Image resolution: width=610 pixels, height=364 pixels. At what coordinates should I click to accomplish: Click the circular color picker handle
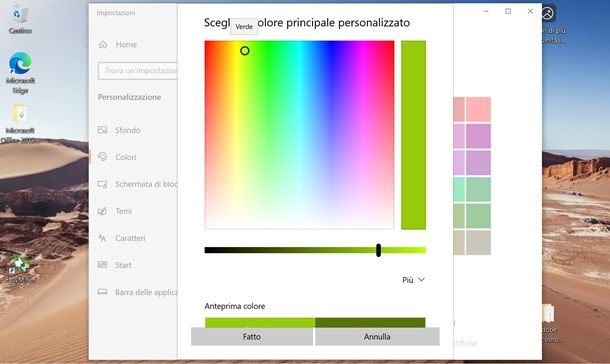pyautogui.click(x=245, y=51)
